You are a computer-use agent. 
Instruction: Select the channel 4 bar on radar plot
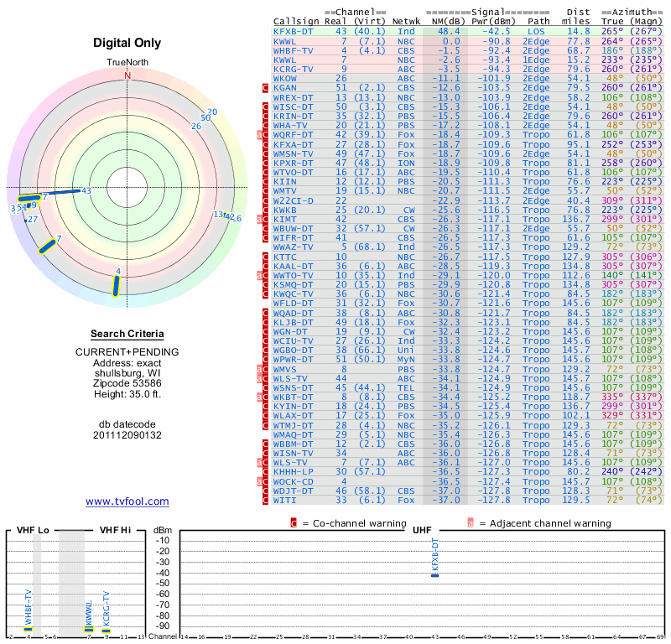tap(117, 284)
